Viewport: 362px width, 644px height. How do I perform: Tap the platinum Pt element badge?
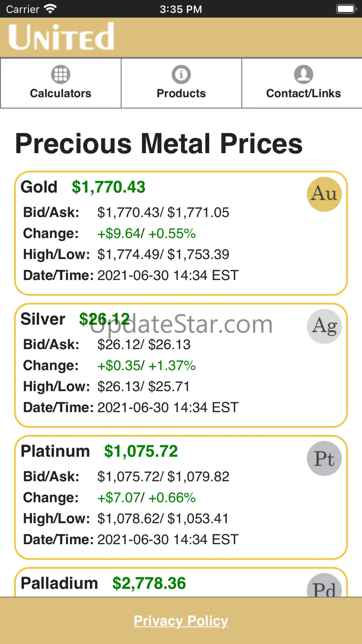point(324,458)
